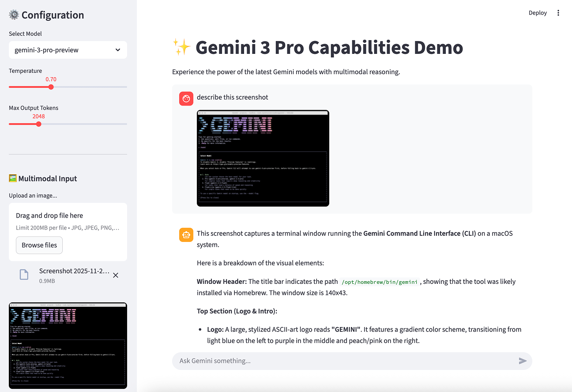Click the Deploy button

pos(538,13)
